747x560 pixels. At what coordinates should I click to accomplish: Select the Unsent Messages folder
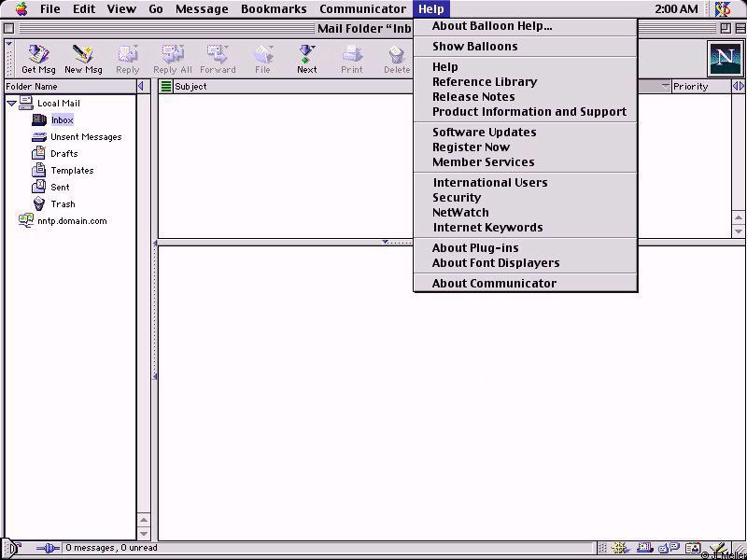click(86, 137)
